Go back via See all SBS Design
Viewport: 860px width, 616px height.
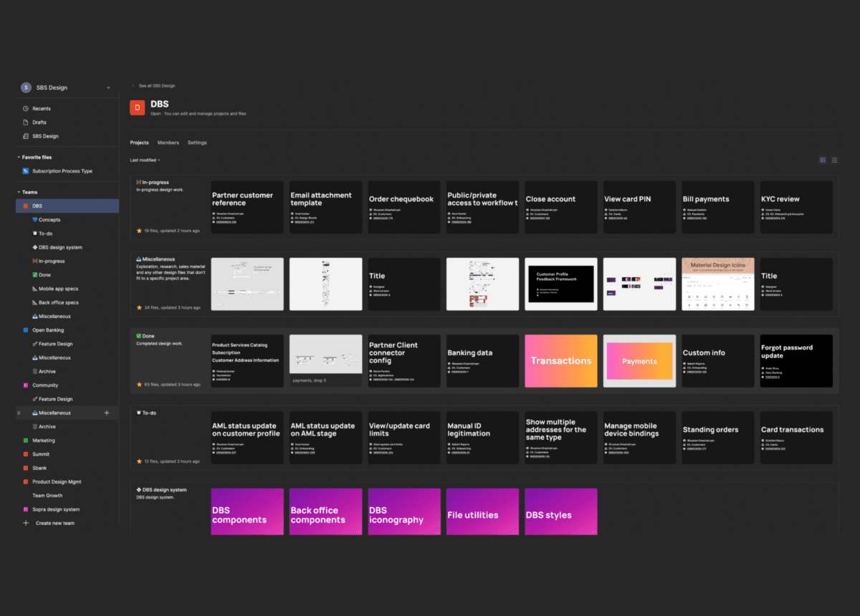point(157,86)
